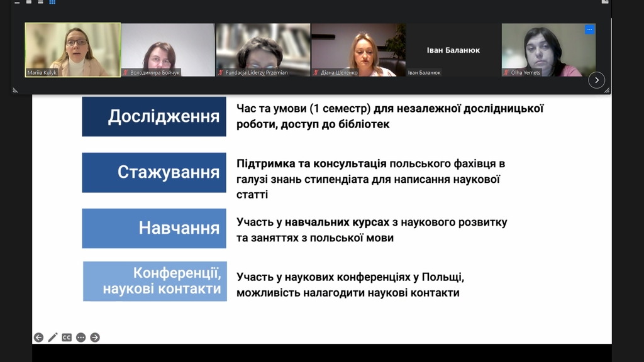Open more slideshow options ellipsis
Screen dimensions: 644x362
click(81, 337)
